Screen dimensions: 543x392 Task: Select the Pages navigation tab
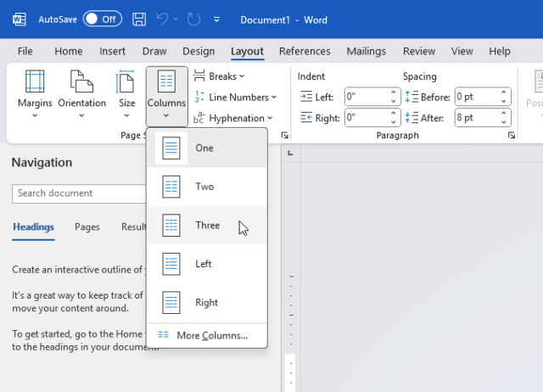(87, 227)
